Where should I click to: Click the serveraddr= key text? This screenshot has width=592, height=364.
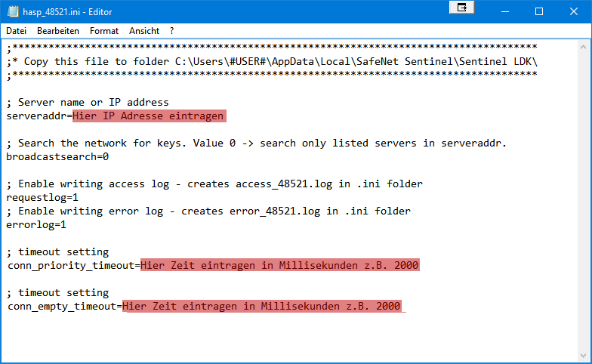39,116
